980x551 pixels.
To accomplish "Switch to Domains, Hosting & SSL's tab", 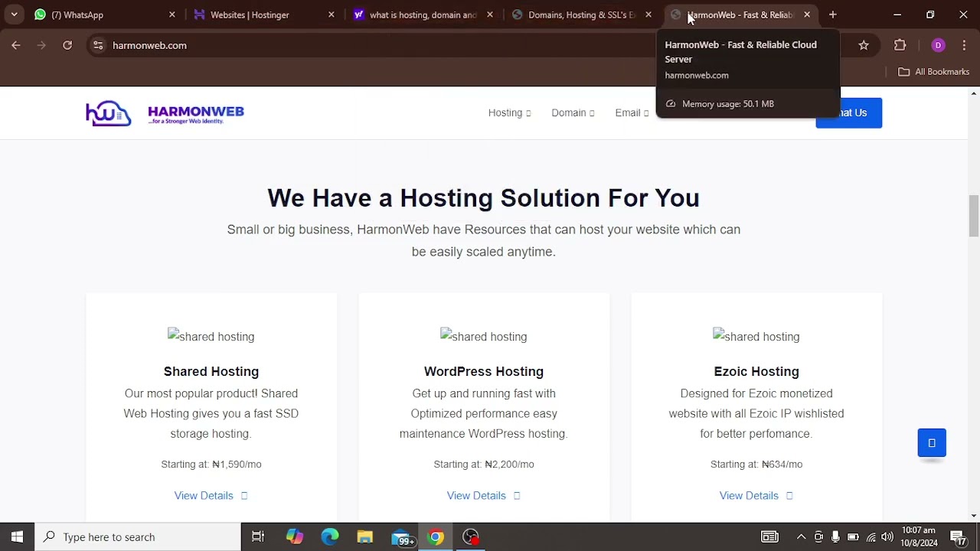I will click(582, 15).
